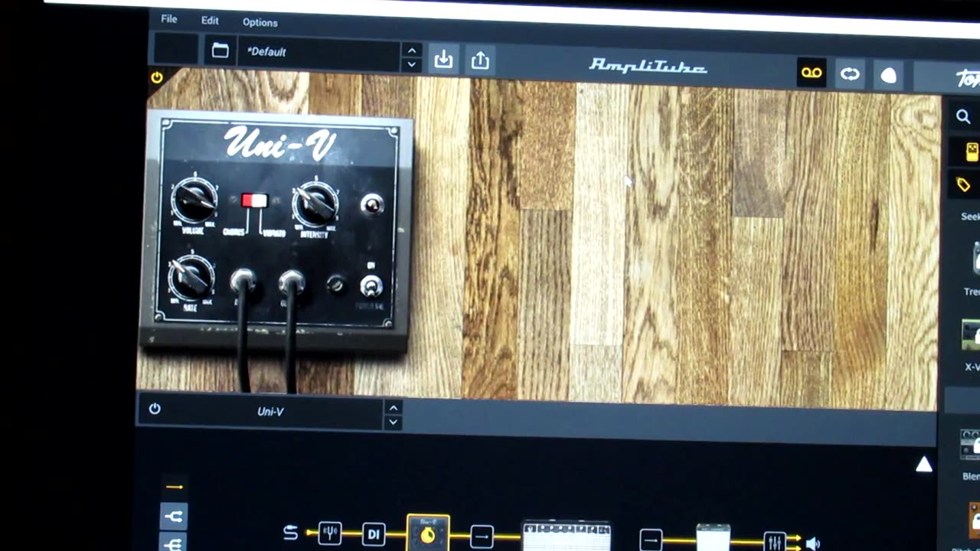Viewport: 980px width, 551px height.
Task: Click the AmpliTube logo
Action: [x=648, y=67]
